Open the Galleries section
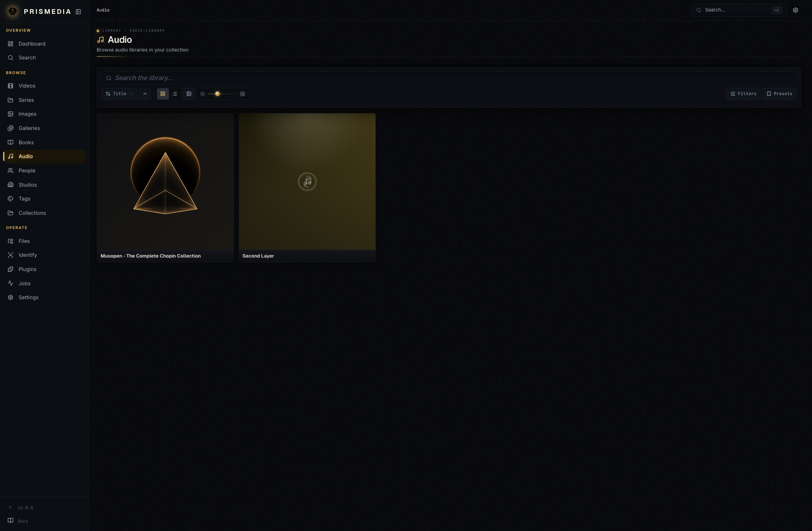This screenshot has width=812, height=531. tap(44, 128)
